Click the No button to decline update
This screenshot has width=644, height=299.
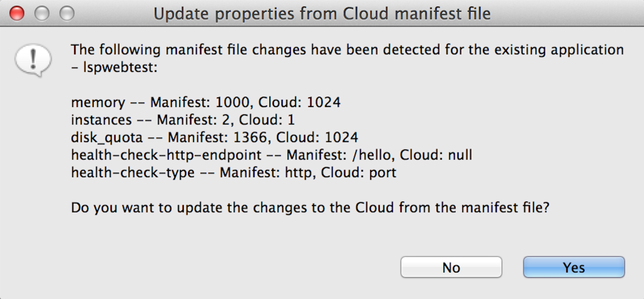point(451,267)
